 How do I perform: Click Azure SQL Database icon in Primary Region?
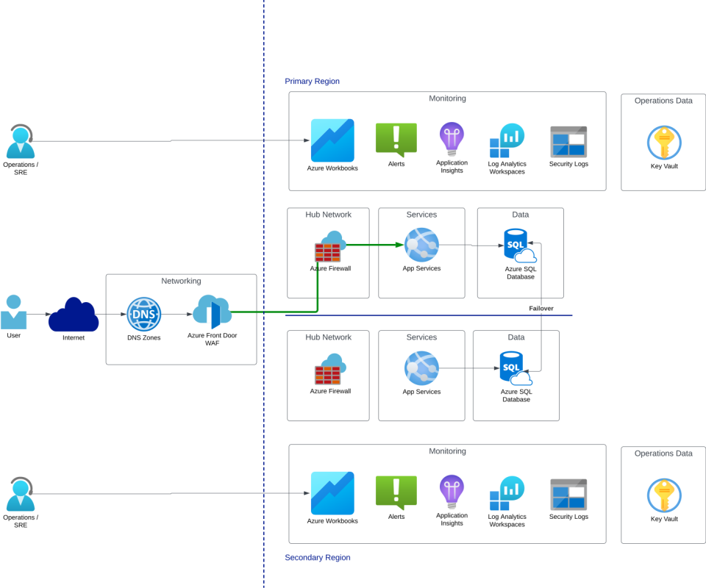click(520, 245)
